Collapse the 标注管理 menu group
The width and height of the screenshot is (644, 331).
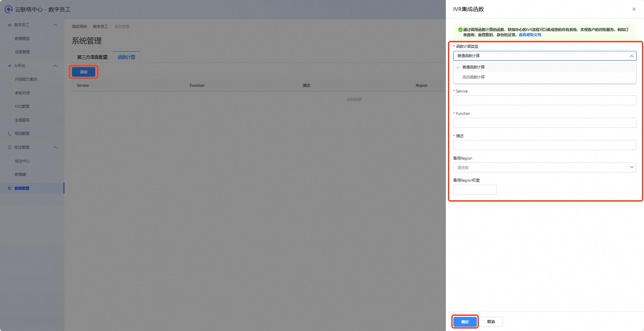pos(55,147)
